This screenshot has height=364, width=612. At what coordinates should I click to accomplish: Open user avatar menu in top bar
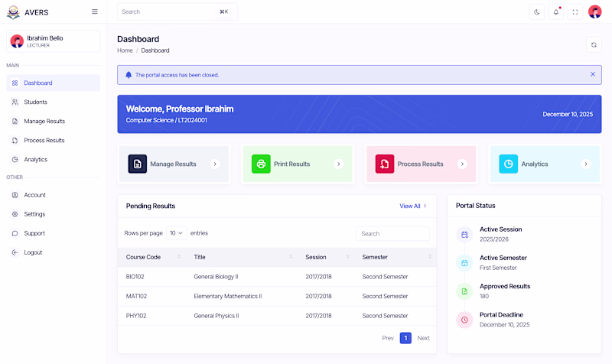pos(595,12)
